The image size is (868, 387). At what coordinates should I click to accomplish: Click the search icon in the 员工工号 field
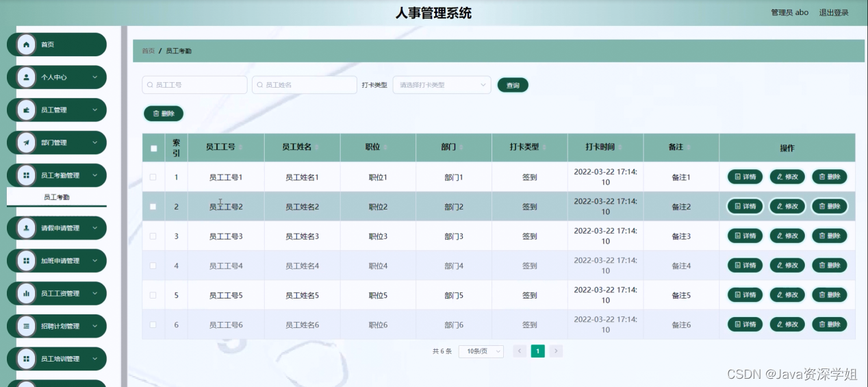click(150, 85)
